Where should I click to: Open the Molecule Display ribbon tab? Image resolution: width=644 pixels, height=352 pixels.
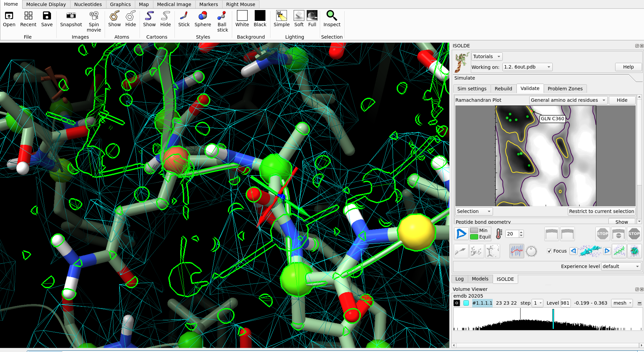[46, 4]
